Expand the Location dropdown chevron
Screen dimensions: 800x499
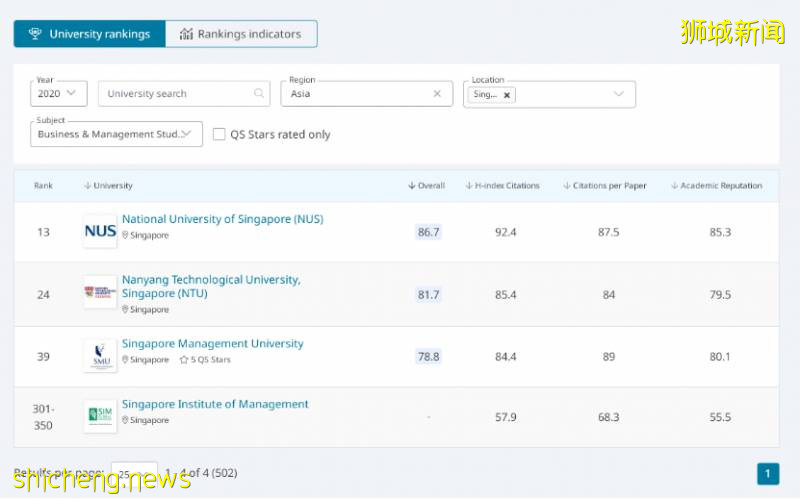[619, 94]
